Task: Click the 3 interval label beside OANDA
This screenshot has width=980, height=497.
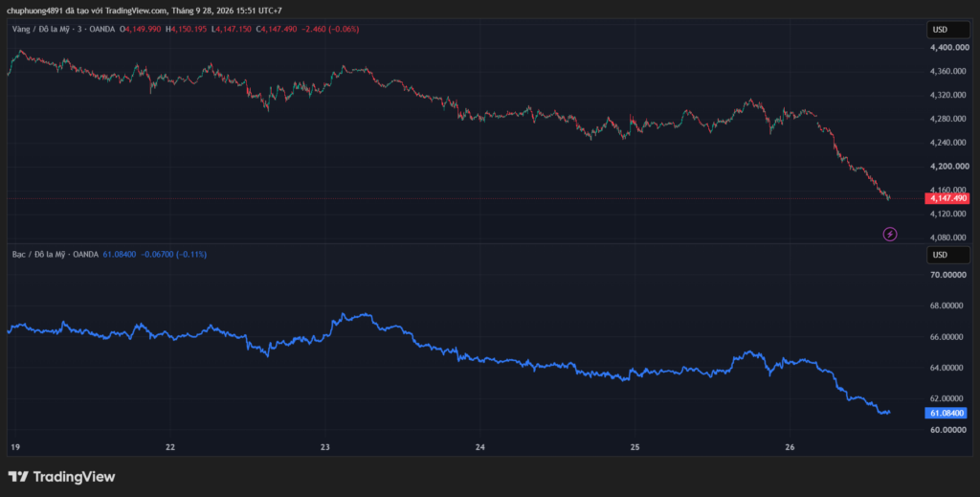Action: 84,30
